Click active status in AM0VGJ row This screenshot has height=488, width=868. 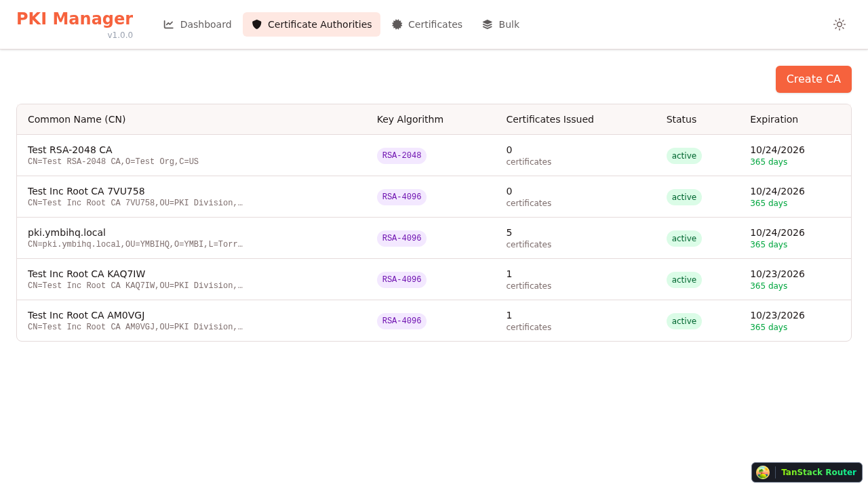point(684,321)
